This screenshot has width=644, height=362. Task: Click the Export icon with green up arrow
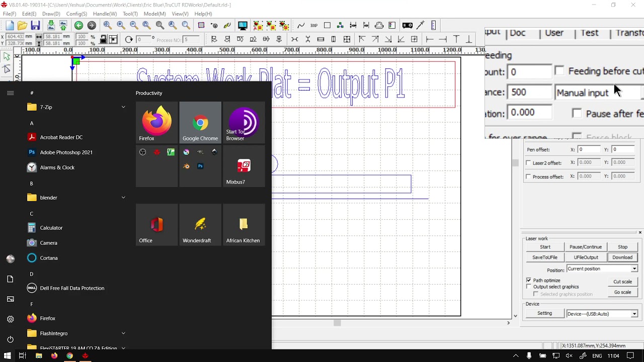click(x=63, y=26)
